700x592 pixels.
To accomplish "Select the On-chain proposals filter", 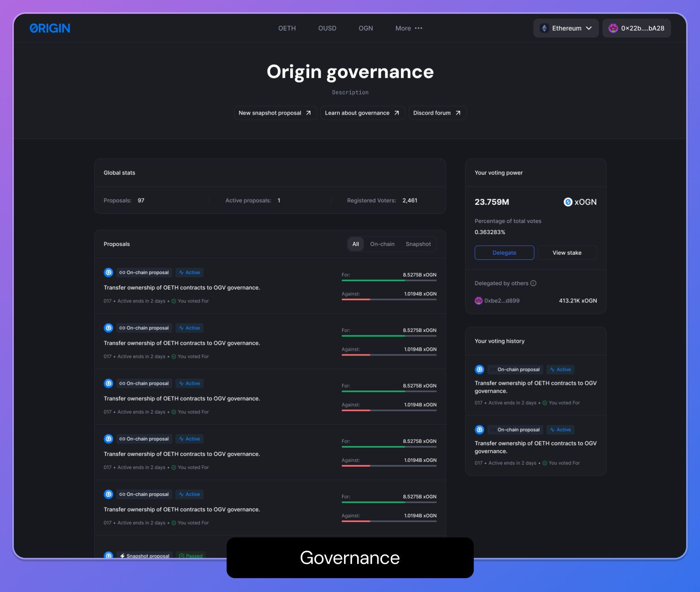I will click(x=382, y=244).
